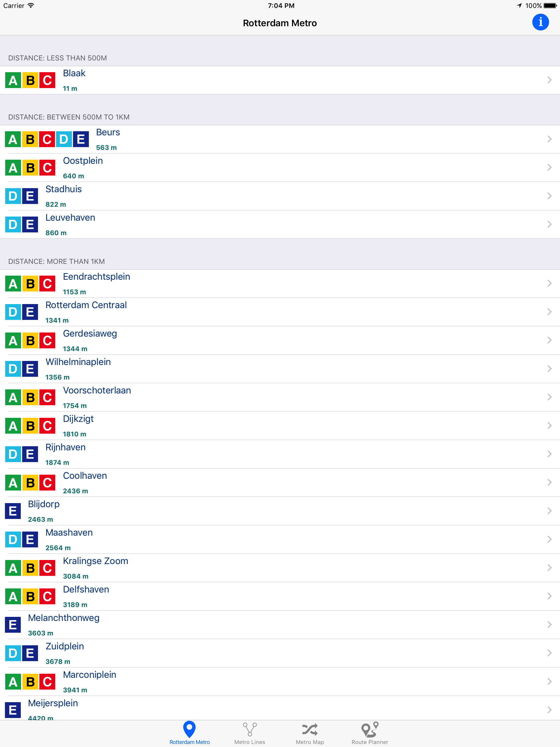Click line C badge for Blaak

(47, 80)
